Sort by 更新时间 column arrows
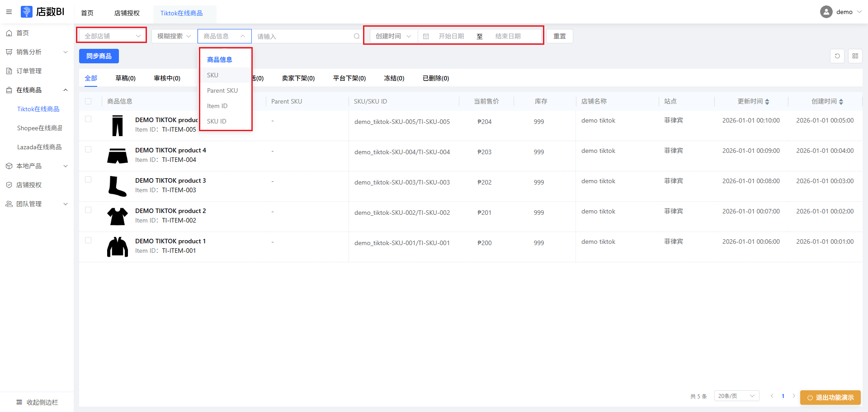Screen dimensions: 868x412 coord(767,102)
